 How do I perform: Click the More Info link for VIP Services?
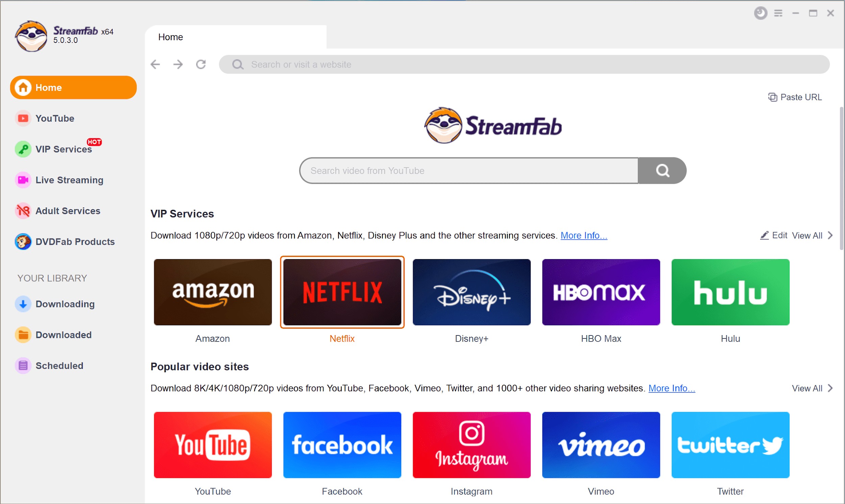point(583,234)
